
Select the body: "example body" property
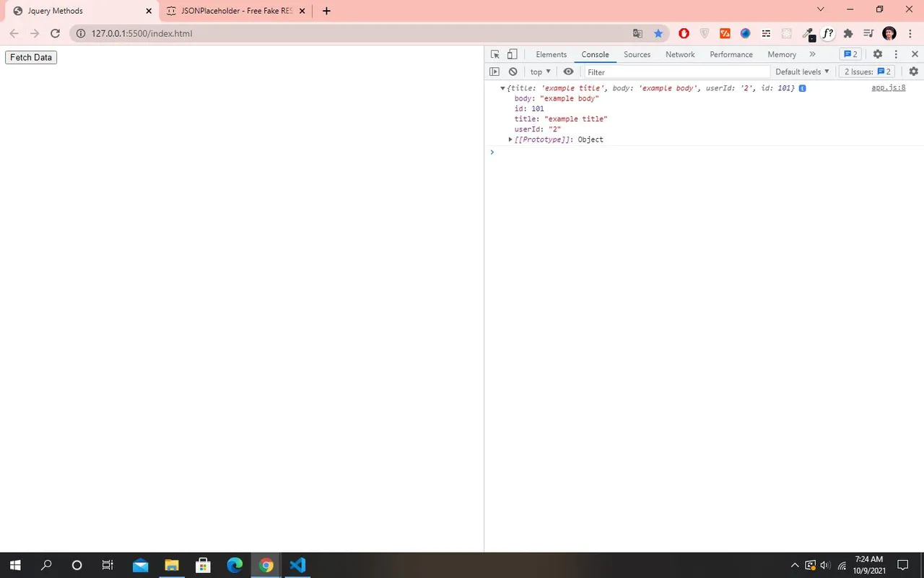pos(557,98)
